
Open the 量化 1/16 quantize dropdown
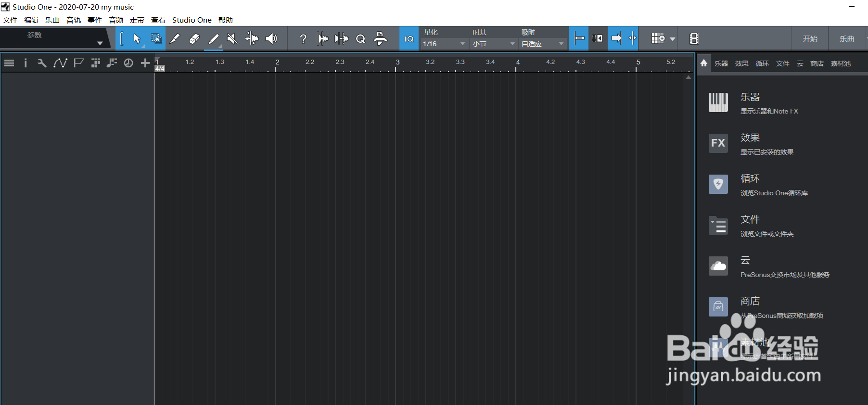[x=444, y=44]
